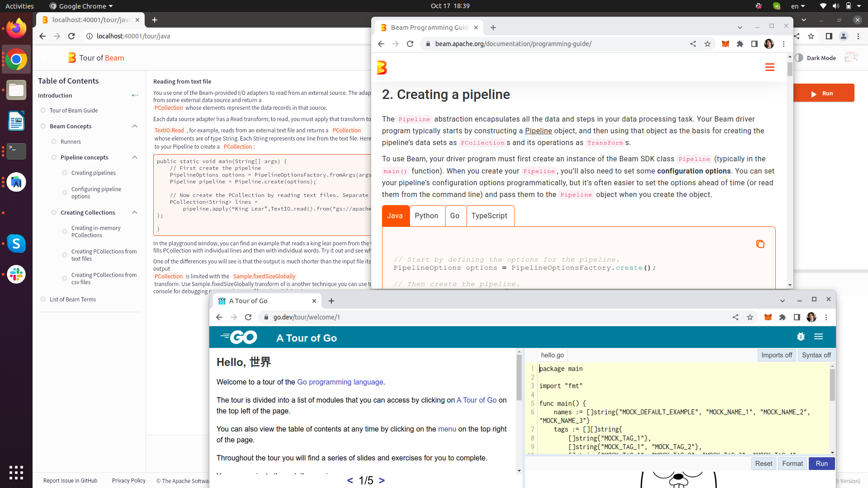Image resolution: width=868 pixels, height=488 pixels.
Task: Click the GO logo in the tour header
Action: [x=238, y=337]
